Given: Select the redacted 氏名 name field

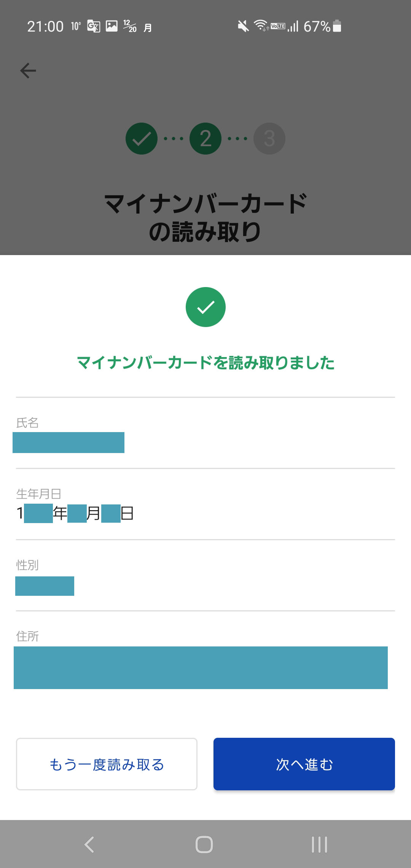Looking at the screenshot, I should 68,442.
